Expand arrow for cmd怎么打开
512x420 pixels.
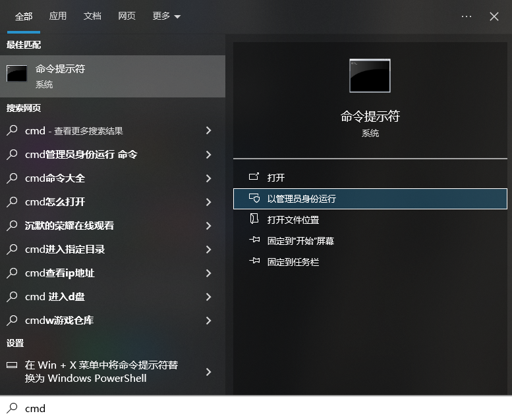[x=209, y=202]
